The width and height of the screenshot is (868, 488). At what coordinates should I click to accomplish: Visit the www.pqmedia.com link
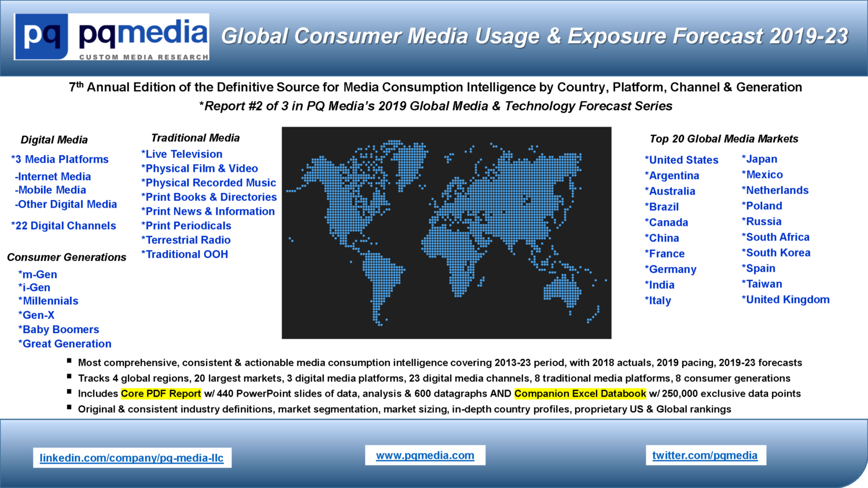(x=425, y=456)
